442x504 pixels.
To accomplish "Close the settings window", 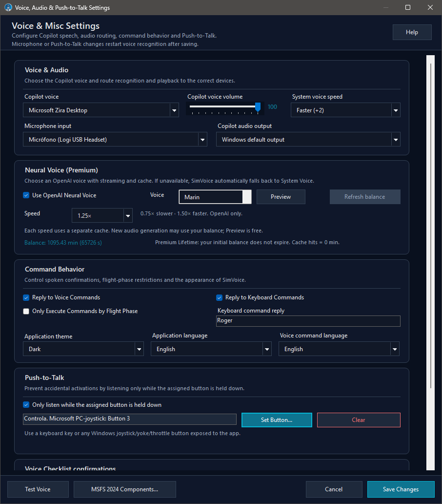I will point(430,7).
